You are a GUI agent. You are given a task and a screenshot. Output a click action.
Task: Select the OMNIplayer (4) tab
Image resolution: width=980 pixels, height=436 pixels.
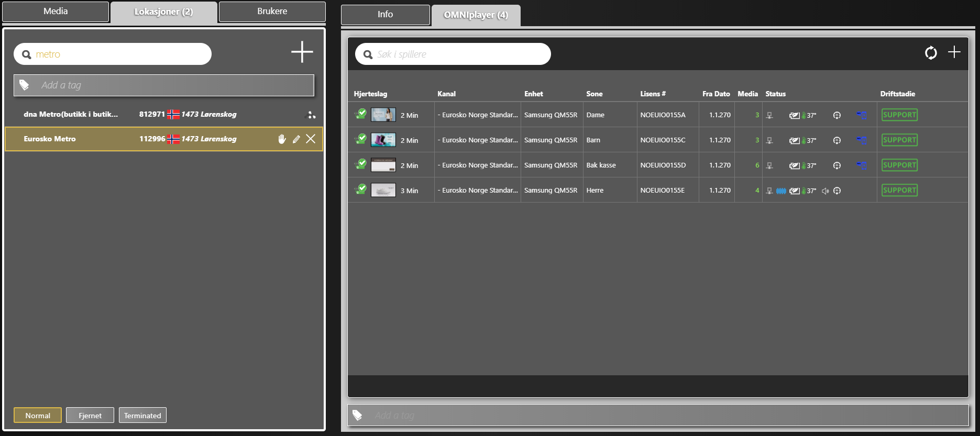click(476, 15)
